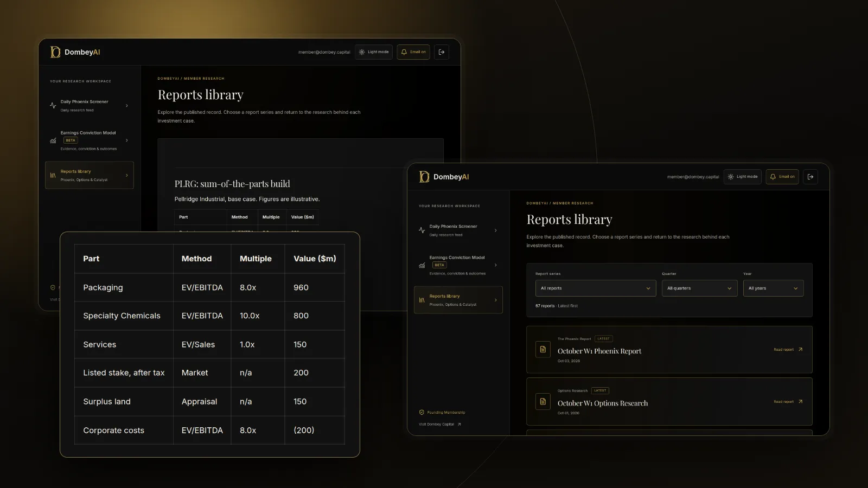Expand Earnings Conviction Model chevron in right window

click(496, 265)
